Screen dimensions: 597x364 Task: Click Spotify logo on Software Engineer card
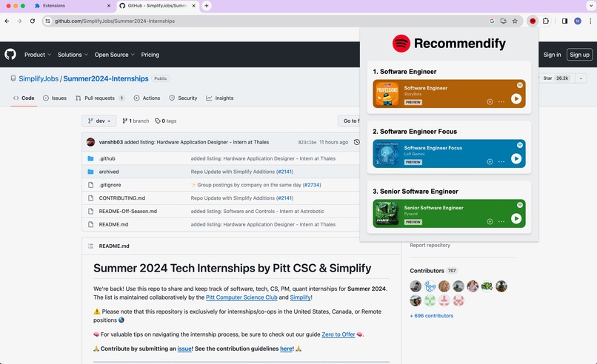(x=520, y=85)
